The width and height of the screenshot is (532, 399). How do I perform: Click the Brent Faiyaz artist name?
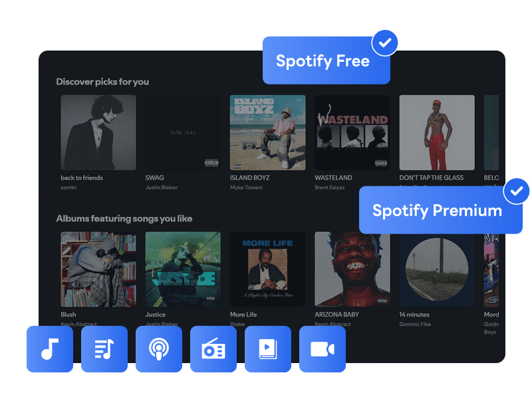click(x=329, y=188)
